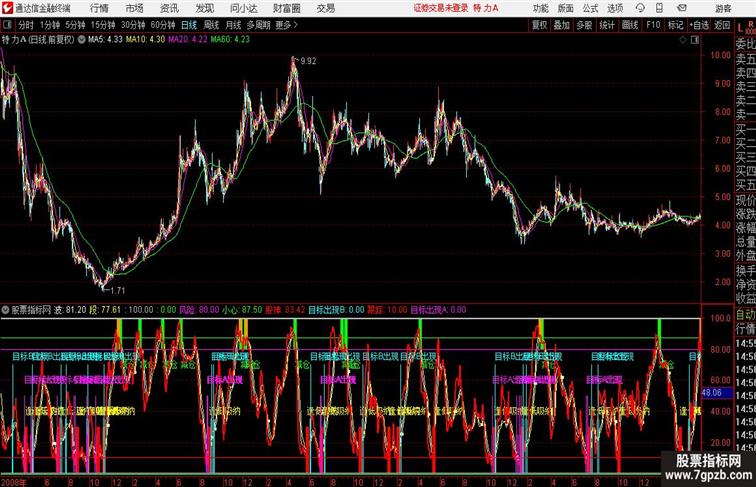Open the 资讯 menu

[169, 8]
